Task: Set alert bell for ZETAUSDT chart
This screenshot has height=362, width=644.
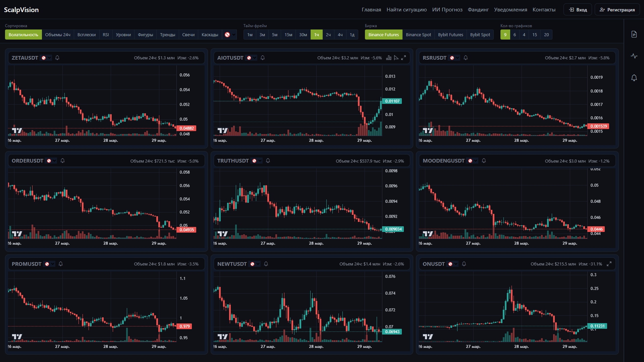Action: point(57,58)
